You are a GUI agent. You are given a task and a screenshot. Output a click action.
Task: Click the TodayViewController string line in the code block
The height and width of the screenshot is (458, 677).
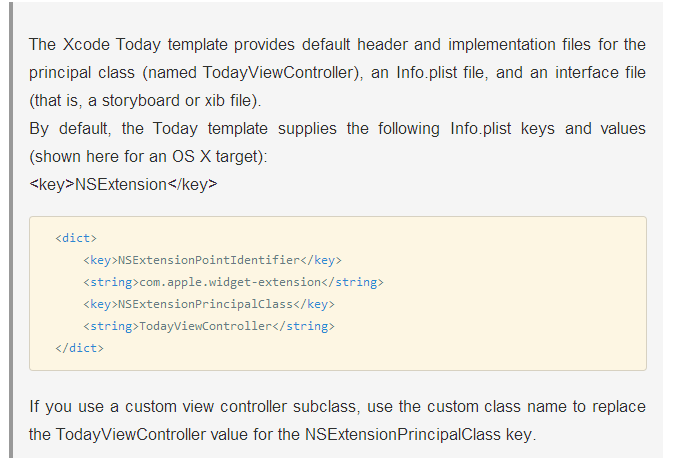click(x=208, y=326)
